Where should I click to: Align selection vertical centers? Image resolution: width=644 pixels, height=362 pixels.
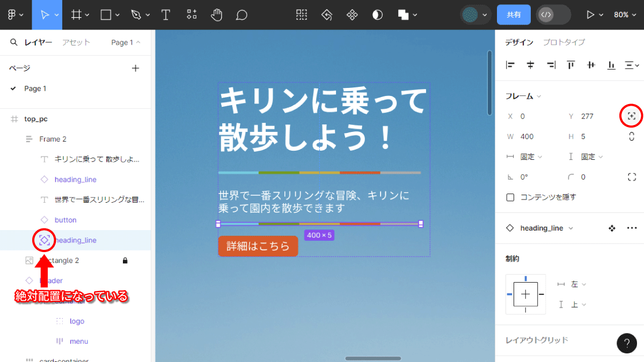tap(591, 65)
